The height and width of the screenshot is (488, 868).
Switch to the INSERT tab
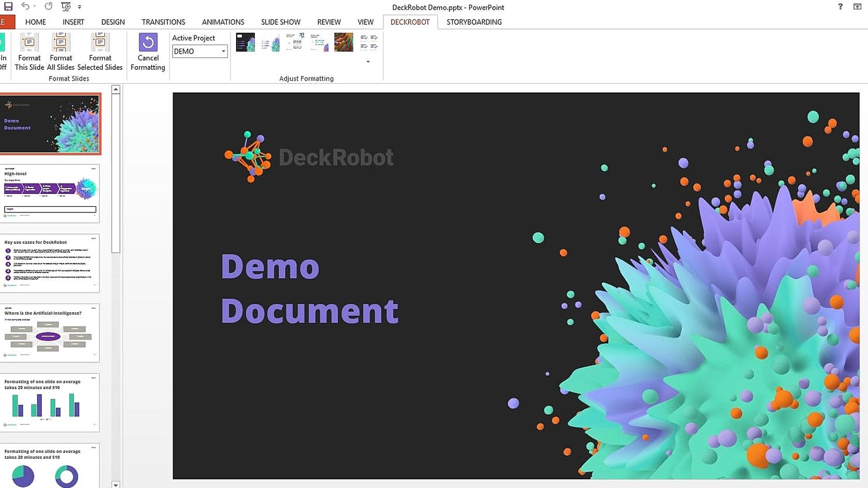(73, 22)
